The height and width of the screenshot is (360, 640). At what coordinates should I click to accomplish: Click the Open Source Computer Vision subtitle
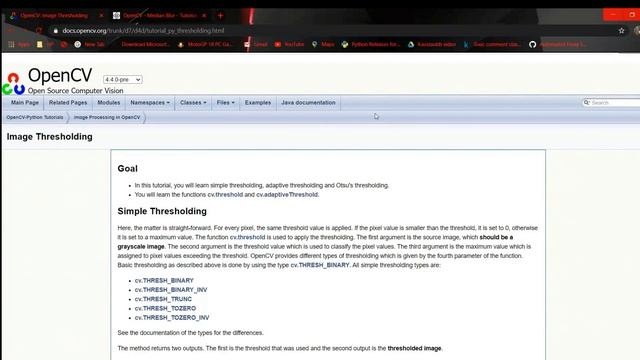click(x=76, y=91)
